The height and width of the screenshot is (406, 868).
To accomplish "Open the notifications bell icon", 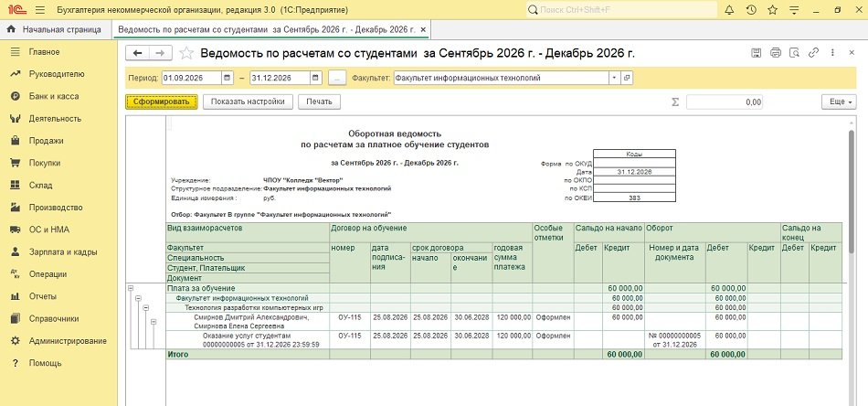I will [729, 10].
